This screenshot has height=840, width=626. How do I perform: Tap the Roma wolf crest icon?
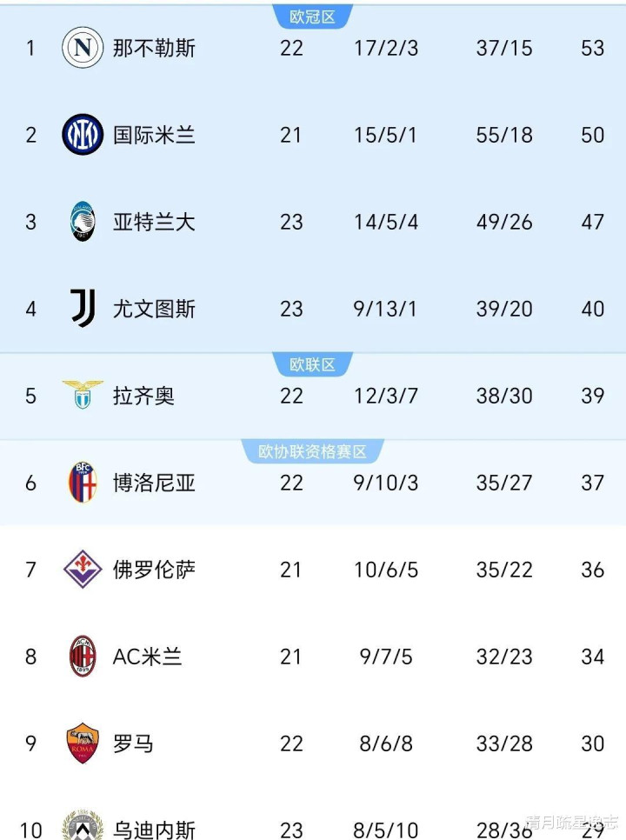tap(83, 743)
